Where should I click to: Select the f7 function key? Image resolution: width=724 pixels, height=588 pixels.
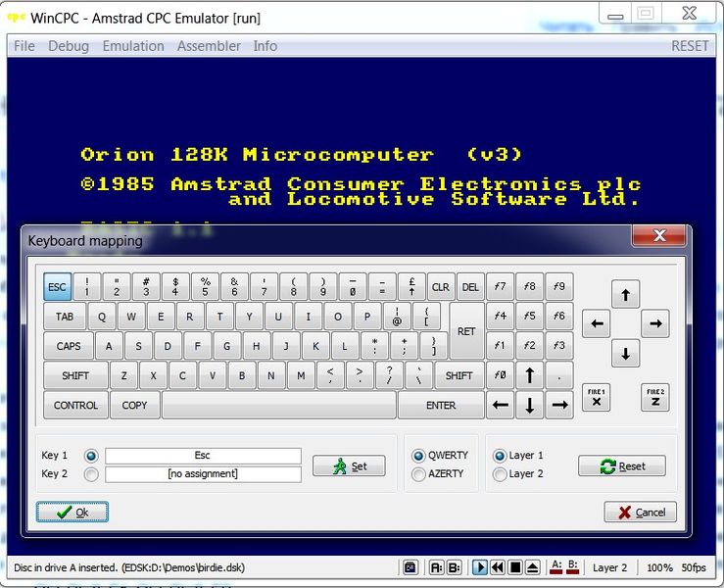tap(500, 287)
